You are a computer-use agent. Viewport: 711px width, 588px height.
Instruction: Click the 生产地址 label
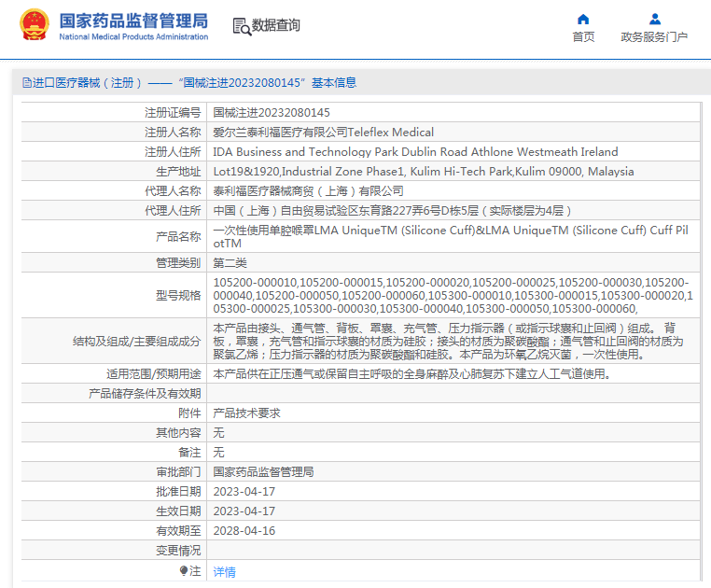(x=178, y=172)
